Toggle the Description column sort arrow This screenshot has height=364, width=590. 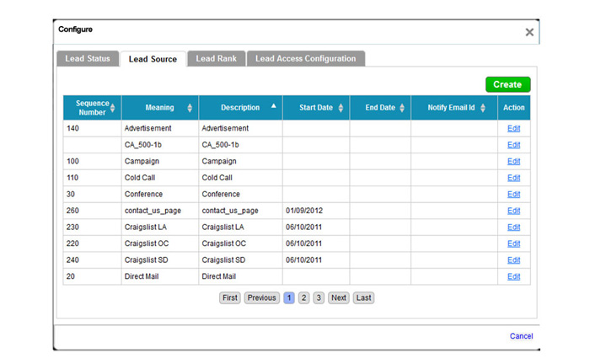272,107
